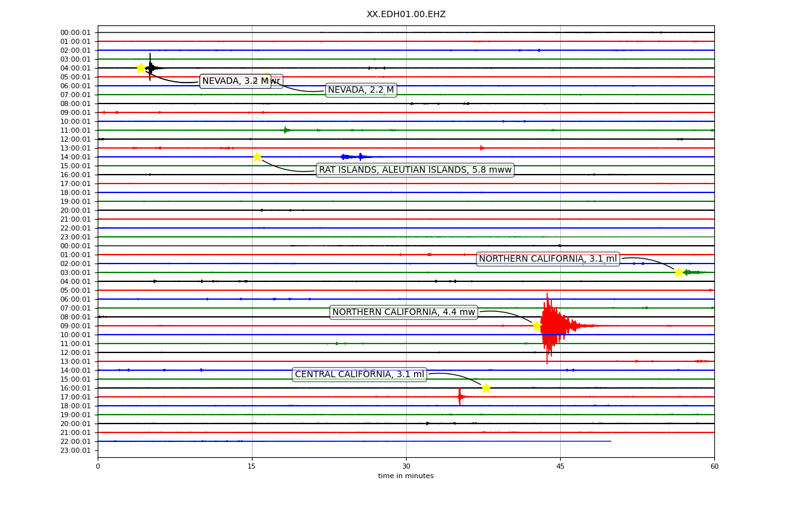Click the NORTHERN CALIFORNIA, 3.1 ml label
Image resolution: width=812 pixels, height=508 pixels.
547,259
